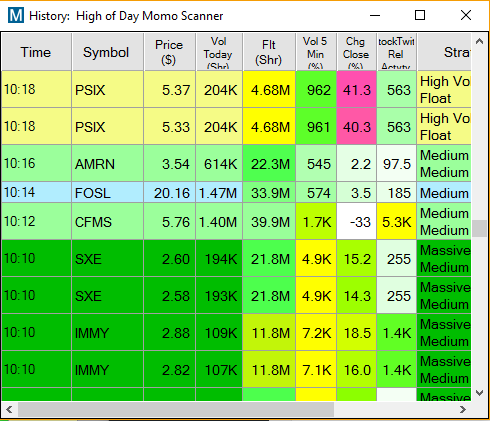490x421 pixels.
Task: Click the -33 change cell
Action: [x=356, y=222]
